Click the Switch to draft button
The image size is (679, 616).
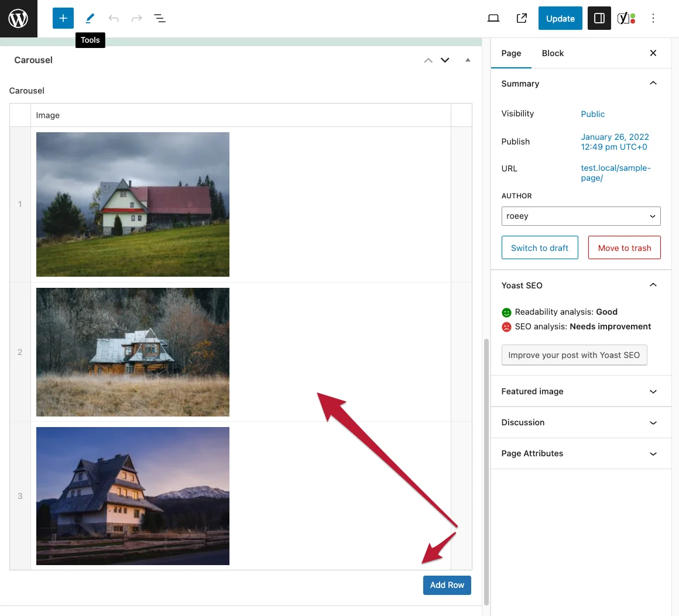tap(540, 247)
